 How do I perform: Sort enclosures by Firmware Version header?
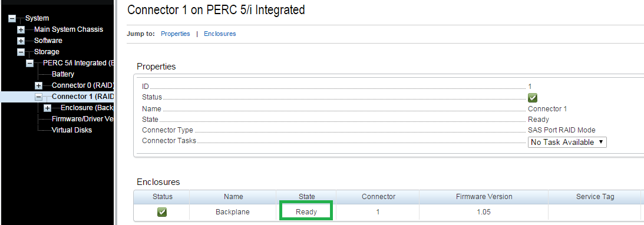coord(484,197)
